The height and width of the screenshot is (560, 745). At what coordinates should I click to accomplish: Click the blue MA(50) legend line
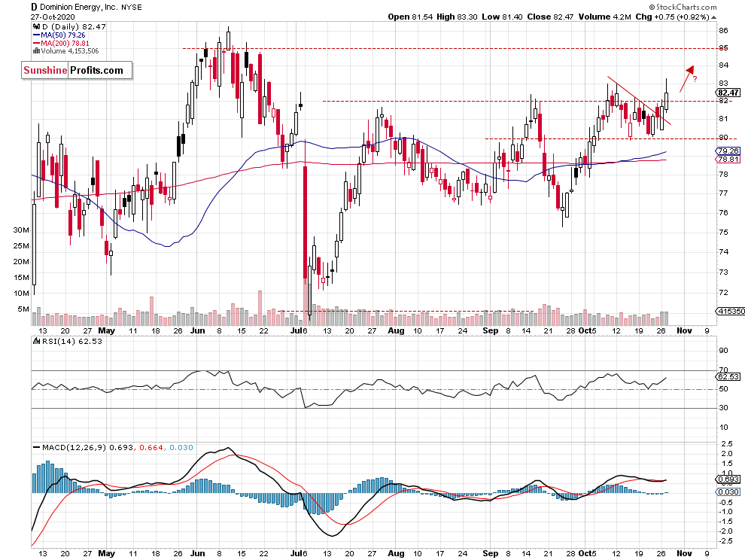click(36, 35)
